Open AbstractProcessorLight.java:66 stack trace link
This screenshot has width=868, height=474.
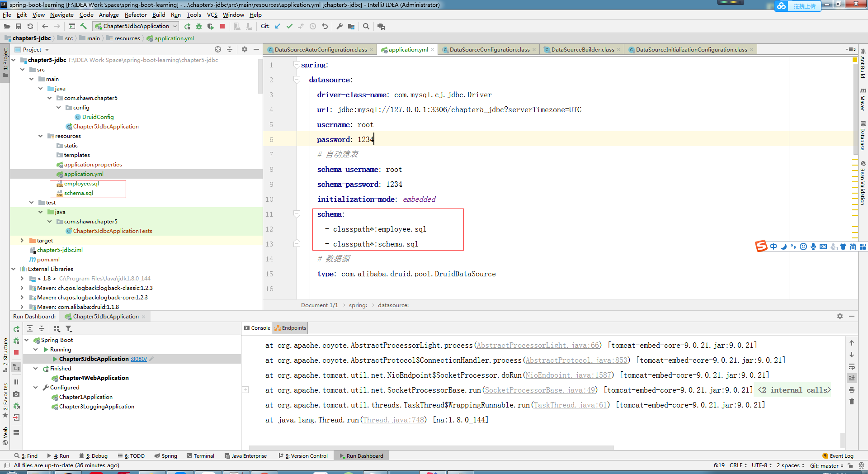[x=538, y=346]
